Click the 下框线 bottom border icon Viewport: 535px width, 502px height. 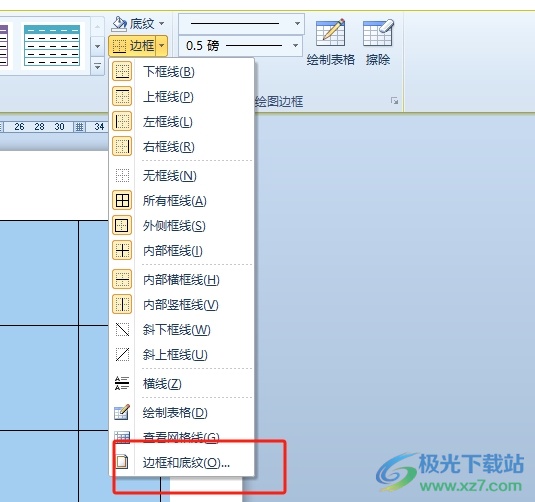tap(122, 71)
